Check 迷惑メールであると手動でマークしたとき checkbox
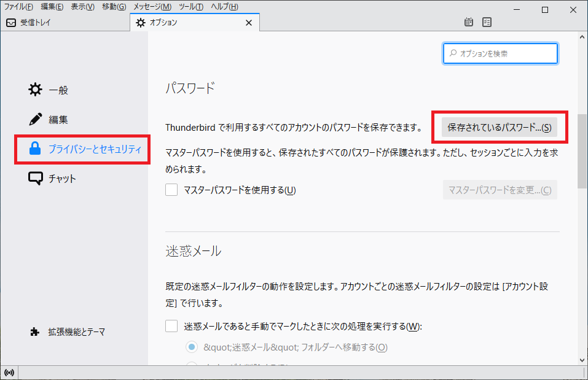The height and width of the screenshot is (380, 588). pyautogui.click(x=171, y=326)
